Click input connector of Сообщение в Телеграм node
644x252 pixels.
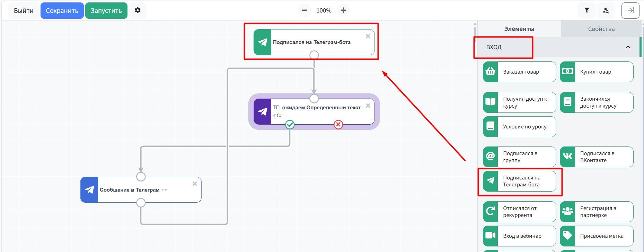[141, 177]
